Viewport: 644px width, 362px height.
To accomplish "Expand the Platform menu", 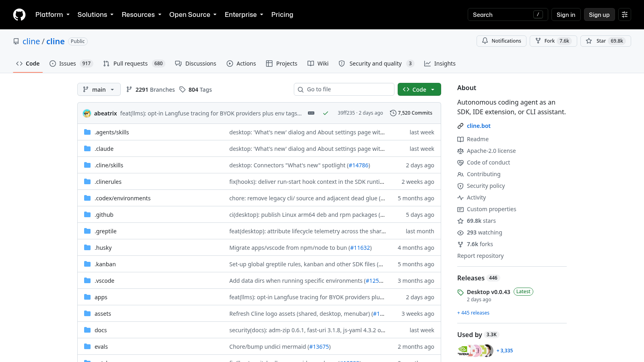I will (x=52, y=14).
